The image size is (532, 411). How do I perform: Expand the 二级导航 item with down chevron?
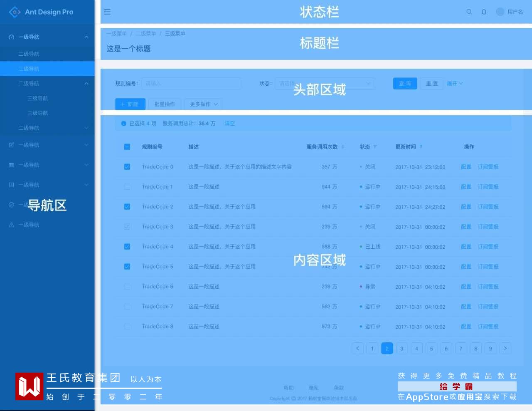[x=86, y=128]
